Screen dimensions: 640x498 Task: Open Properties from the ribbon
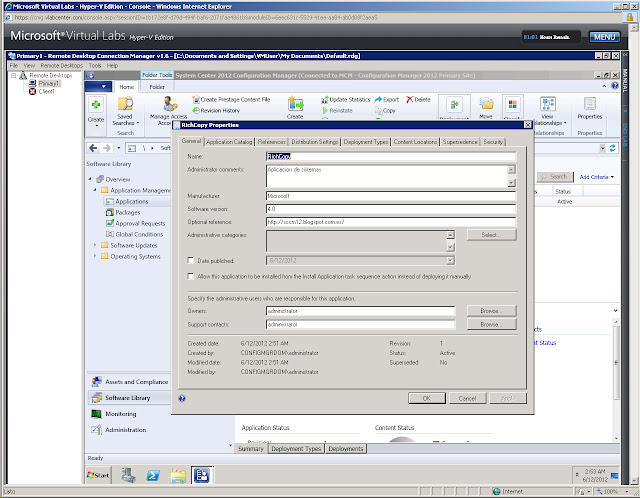[x=589, y=108]
